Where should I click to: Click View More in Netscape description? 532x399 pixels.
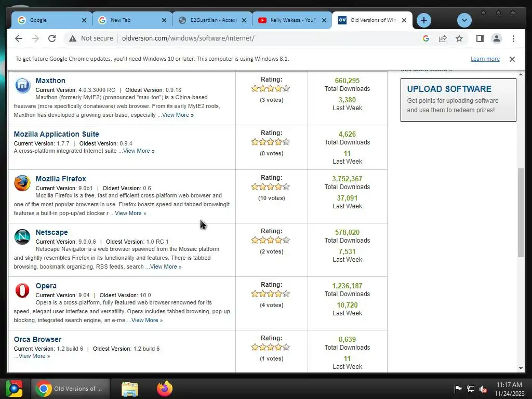tap(166, 267)
